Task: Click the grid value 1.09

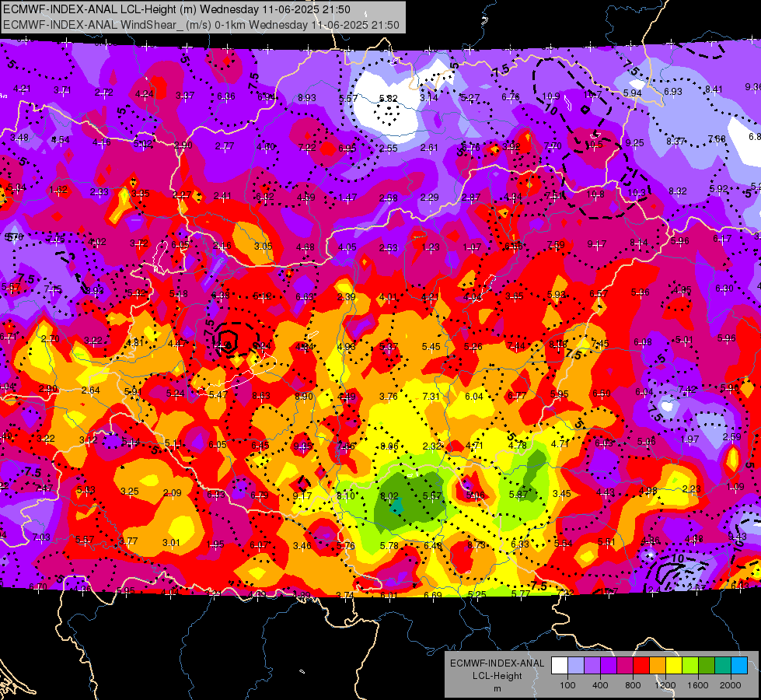Action: (x=735, y=486)
